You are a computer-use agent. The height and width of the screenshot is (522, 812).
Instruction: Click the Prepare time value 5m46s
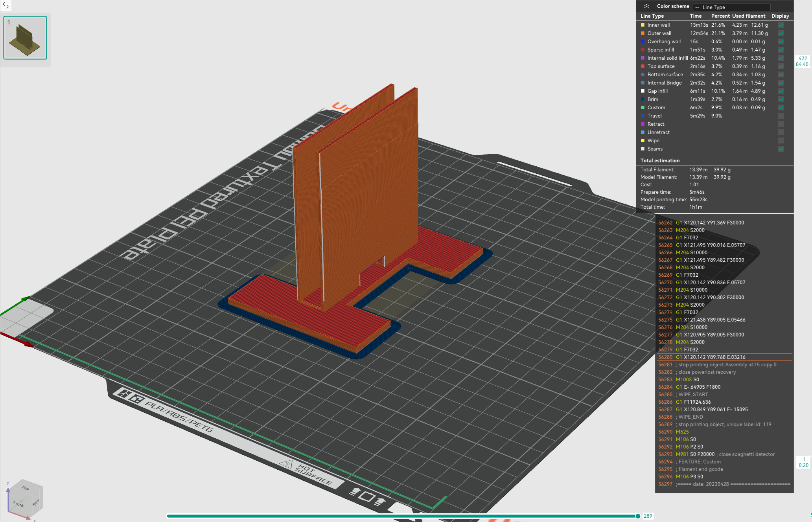coord(696,192)
